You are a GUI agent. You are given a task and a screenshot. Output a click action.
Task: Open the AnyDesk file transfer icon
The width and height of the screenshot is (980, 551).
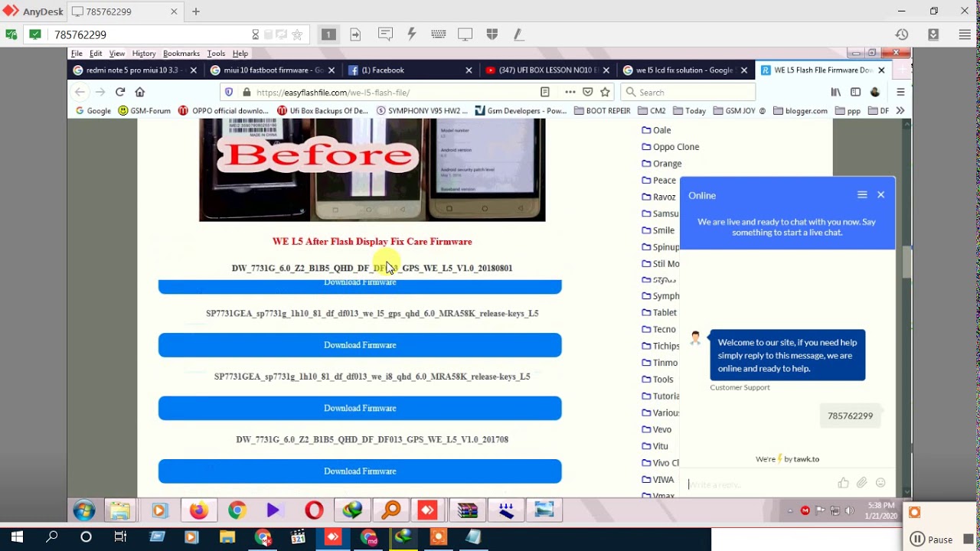click(x=355, y=34)
